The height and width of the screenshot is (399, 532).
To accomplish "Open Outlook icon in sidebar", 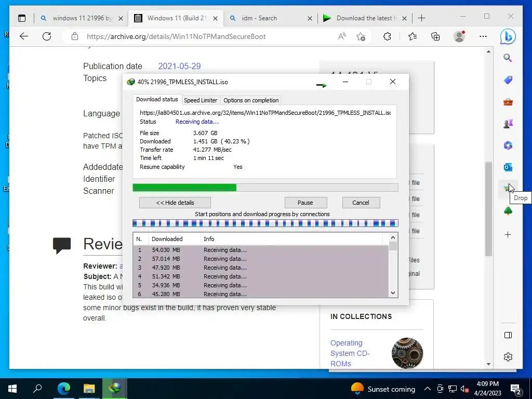I will point(508,167).
